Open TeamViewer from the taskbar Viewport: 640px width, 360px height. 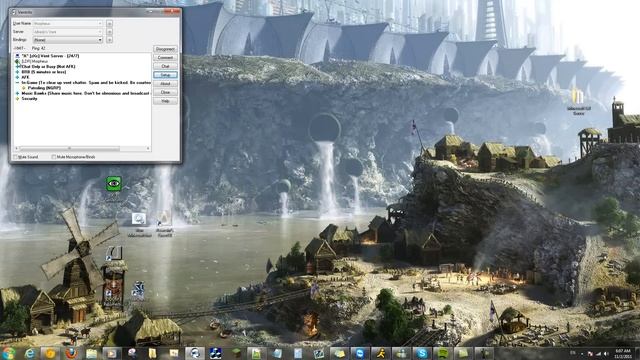(360, 353)
